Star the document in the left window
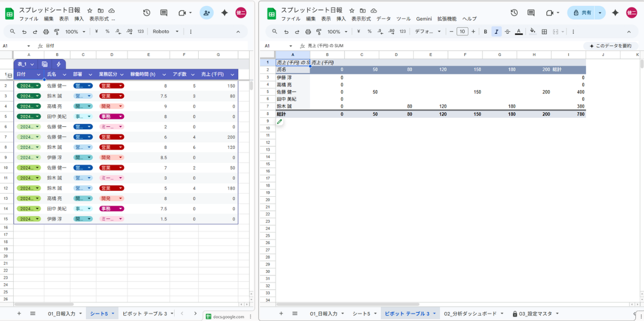Image resolution: width=644 pixels, height=321 pixels. (90, 10)
